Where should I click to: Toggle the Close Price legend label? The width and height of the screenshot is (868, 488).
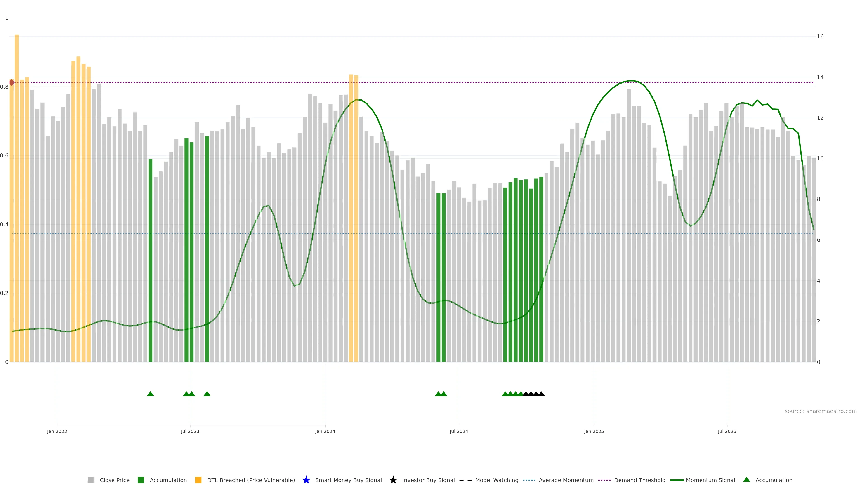[x=115, y=480]
